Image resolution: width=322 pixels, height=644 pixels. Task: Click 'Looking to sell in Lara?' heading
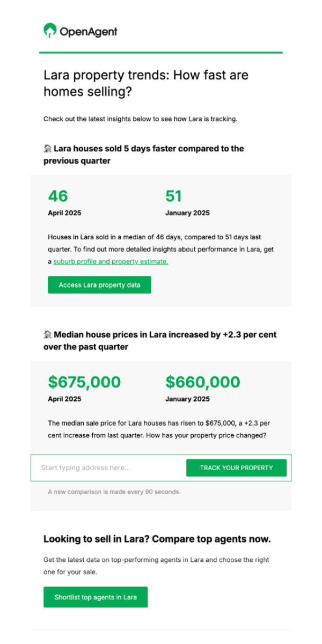(x=157, y=539)
